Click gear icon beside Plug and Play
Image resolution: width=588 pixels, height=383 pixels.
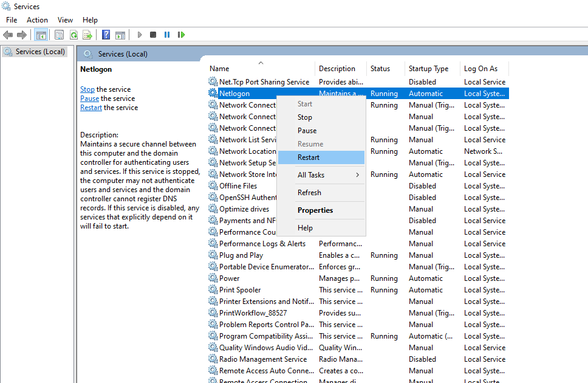(x=213, y=255)
